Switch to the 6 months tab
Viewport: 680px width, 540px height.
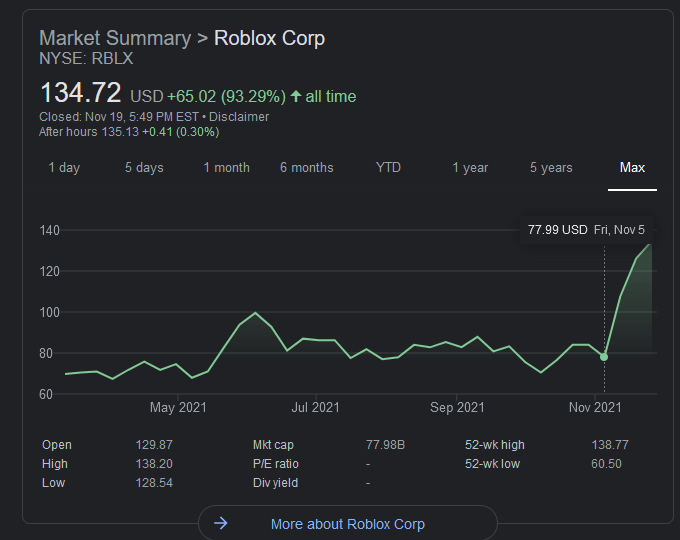[x=307, y=167]
